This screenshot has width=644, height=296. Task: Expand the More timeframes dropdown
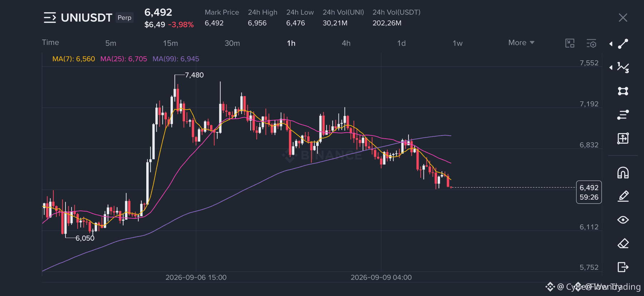tap(521, 43)
